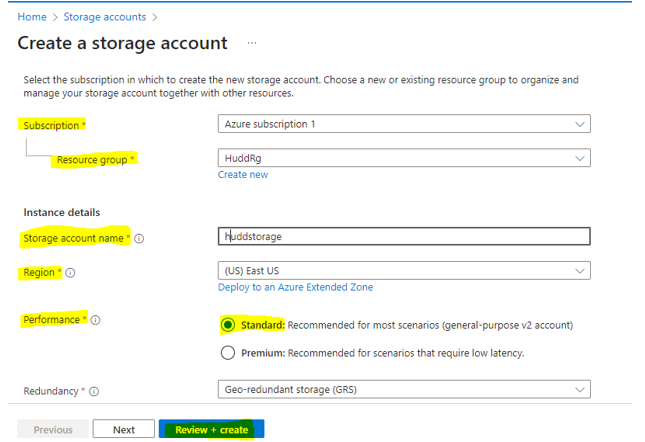645x442 pixels.
Task: Select the Premium performance radio button
Action: click(x=228, y=352)
